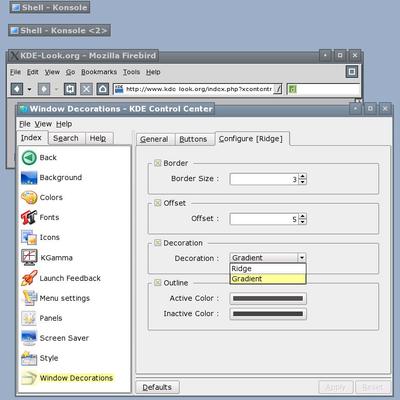
Task: Switch to the sidebar Help tab
Action: point(98,138)
